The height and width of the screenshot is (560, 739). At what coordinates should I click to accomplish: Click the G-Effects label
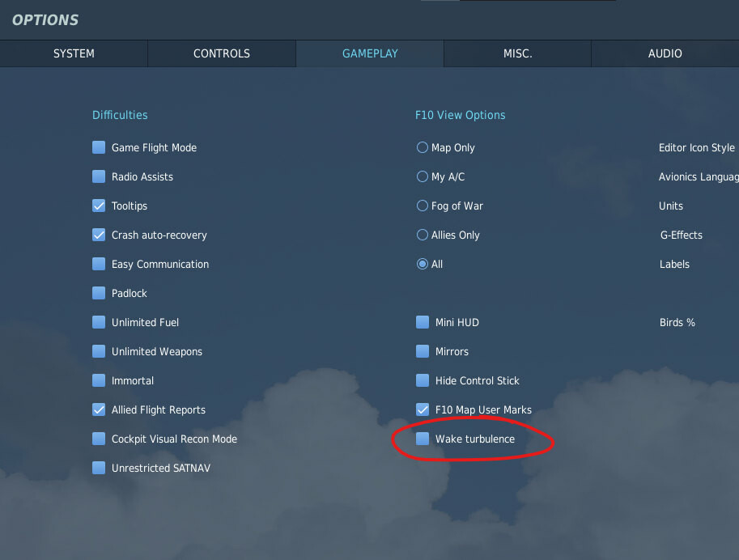tap(681, 235)
